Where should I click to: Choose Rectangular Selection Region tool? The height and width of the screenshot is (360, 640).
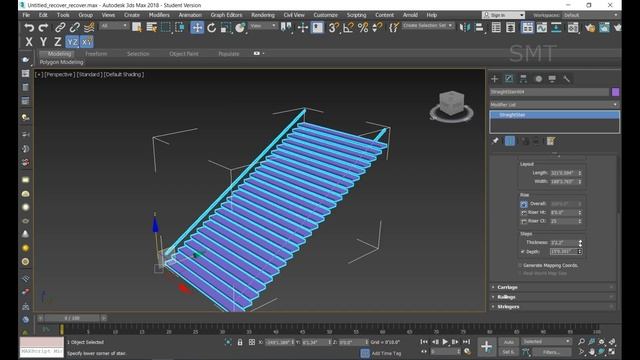point(166,28)
